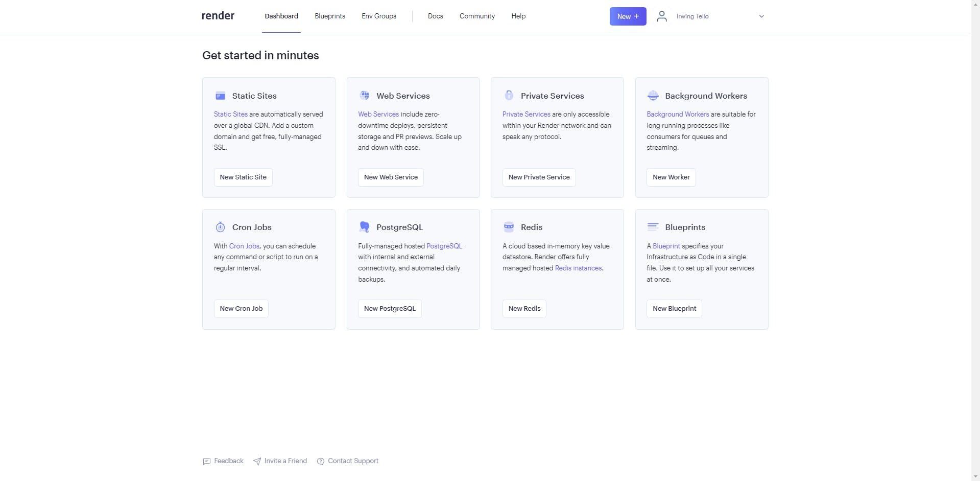The height and width of the screenshot is (481, 980).
Task: Click the Blueprints card title
Action: click(685, 227)
